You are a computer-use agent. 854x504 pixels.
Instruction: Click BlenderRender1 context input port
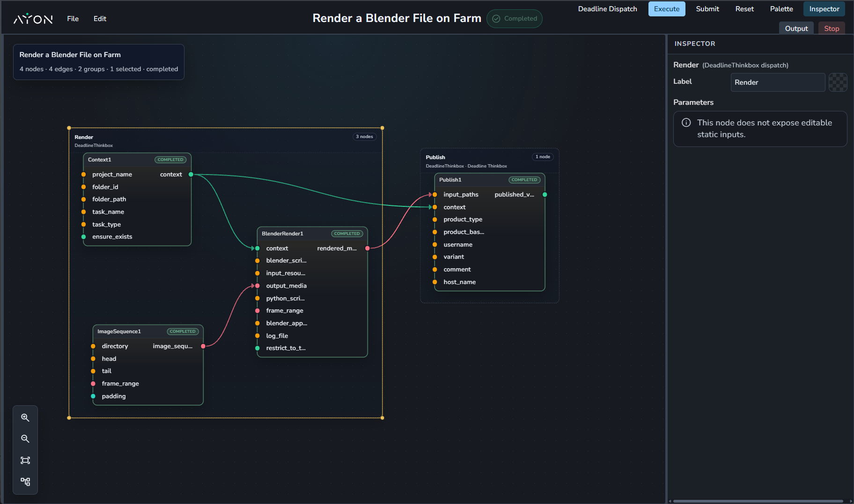258,248
